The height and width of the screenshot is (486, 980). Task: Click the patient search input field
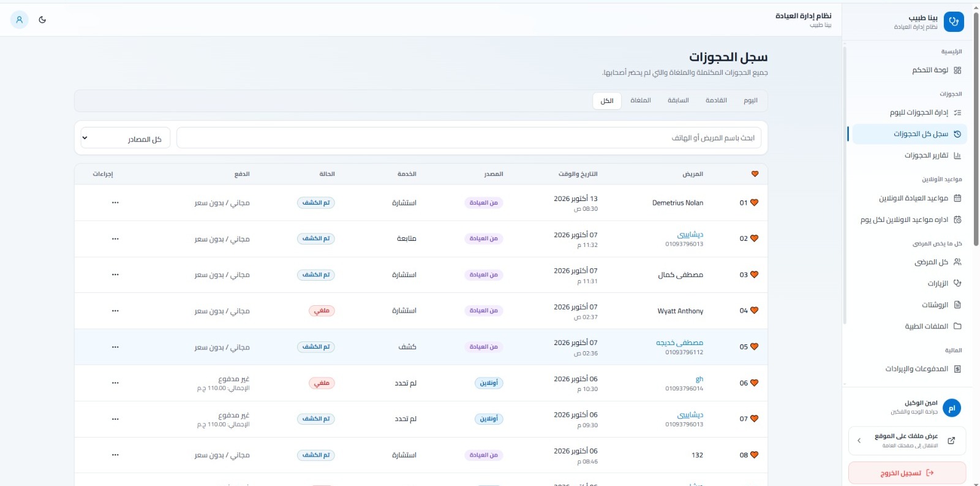point(469,138)
